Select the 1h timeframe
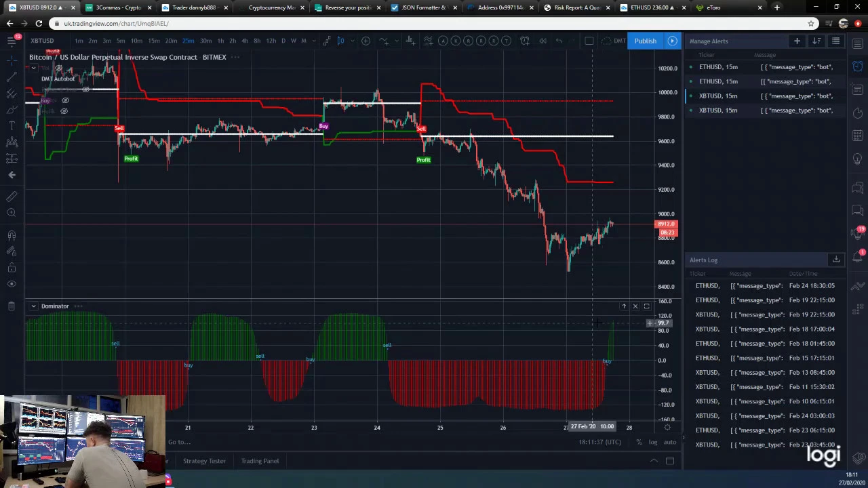This screenshot has height=488, width=868. (x=220, y=41)
